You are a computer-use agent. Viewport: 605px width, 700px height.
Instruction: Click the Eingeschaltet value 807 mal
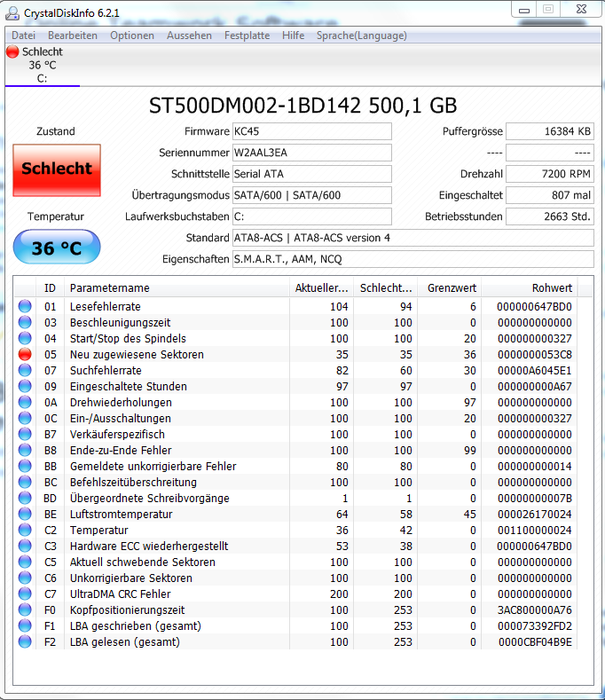pyautogui.click(x=550, y=195)
